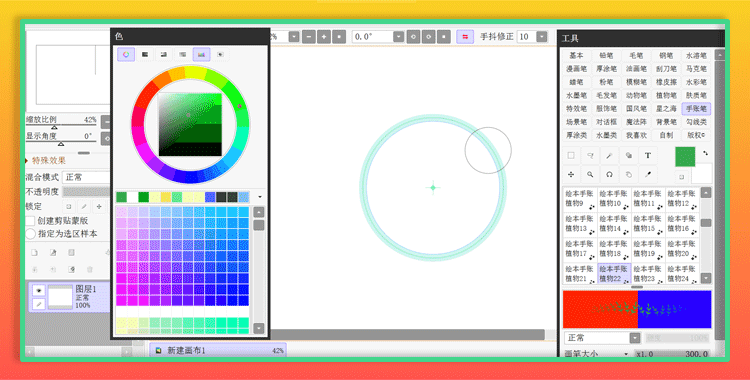Viewport: 750px width, 380px height.
Task: Enable 创建剪贴蒙版 checkbox
Action: 31,221
